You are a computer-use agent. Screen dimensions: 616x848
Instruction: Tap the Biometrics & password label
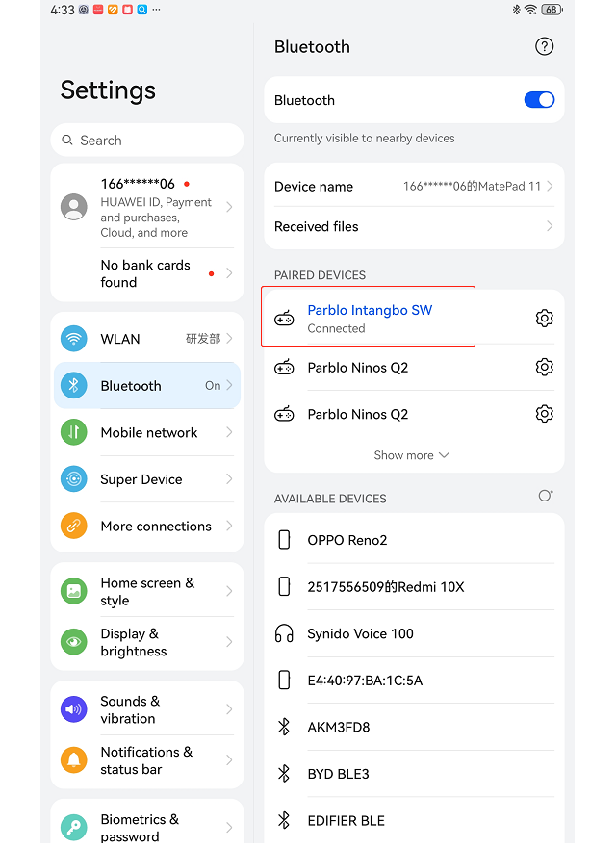[140, 828]
